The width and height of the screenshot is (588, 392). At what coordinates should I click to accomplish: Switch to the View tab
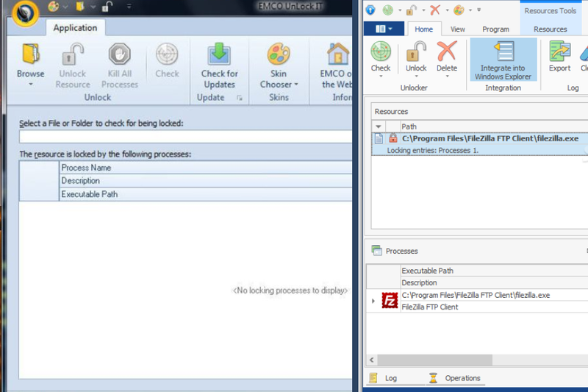(x=457, y=29)
